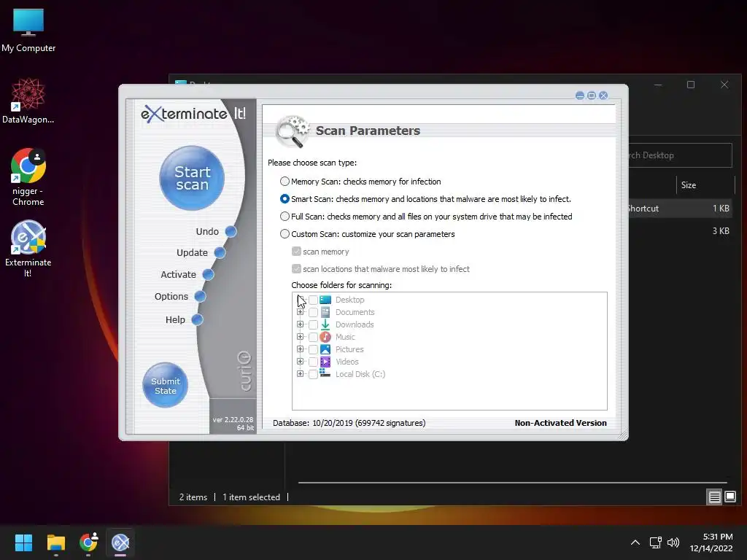This screenshot has width=747, height=560.
Task: Click the Size column header in Explorer
Action: click(x=705, y=185)
